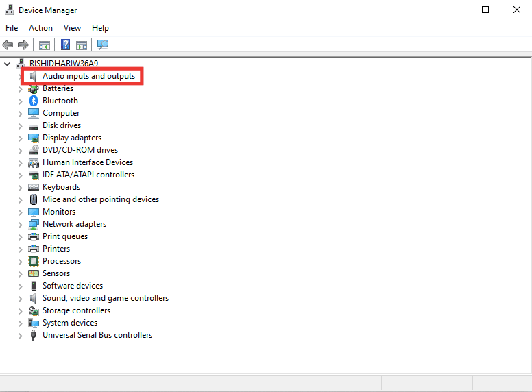532x392 pixels.
Task: Click the Mice and other pointing devices icon
Action: pos(33,199)
